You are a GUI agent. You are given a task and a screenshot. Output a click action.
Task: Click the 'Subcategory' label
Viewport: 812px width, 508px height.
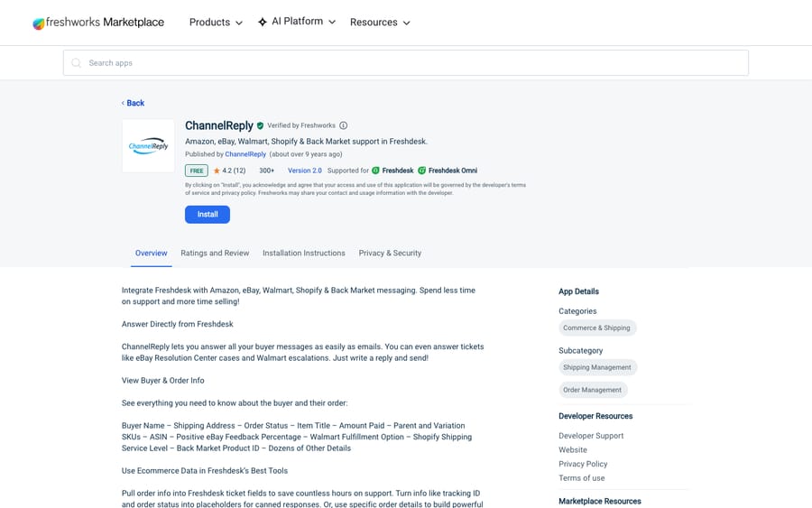[580, 351]
